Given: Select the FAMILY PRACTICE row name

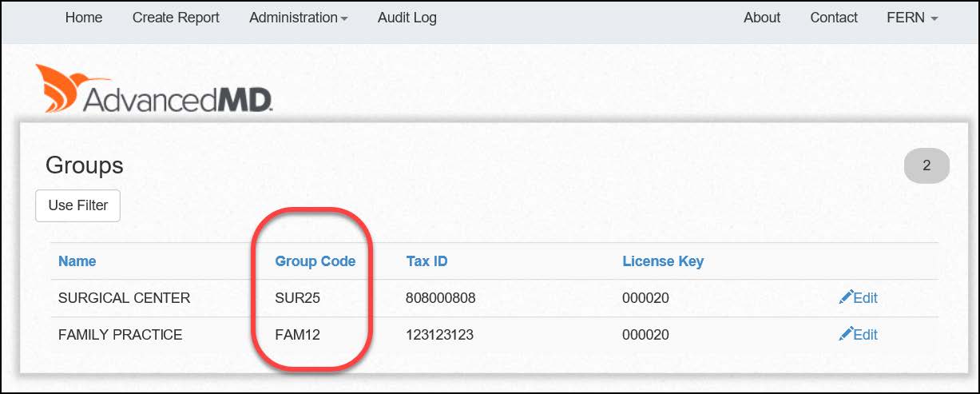Looking at the screenshot, I should click(120, 335).
